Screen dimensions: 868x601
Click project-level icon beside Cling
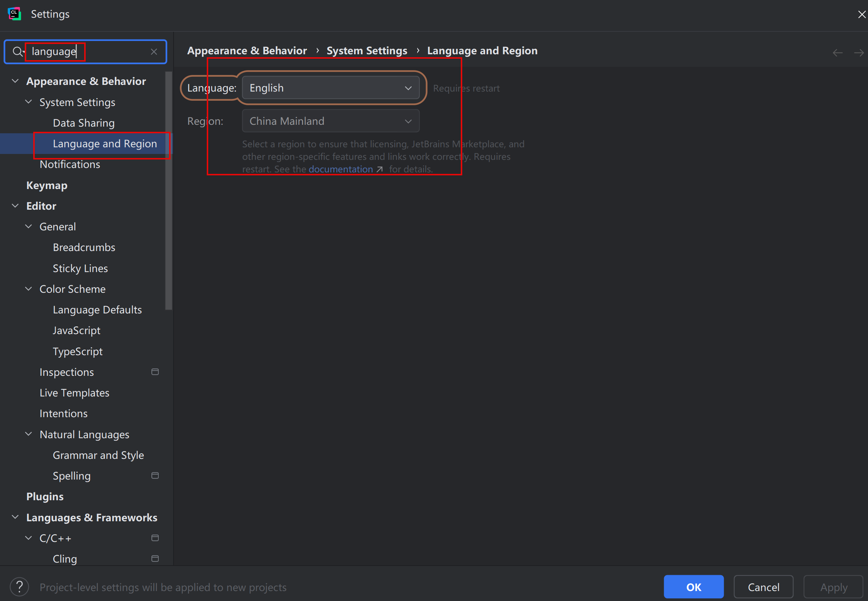coord(155,559)
